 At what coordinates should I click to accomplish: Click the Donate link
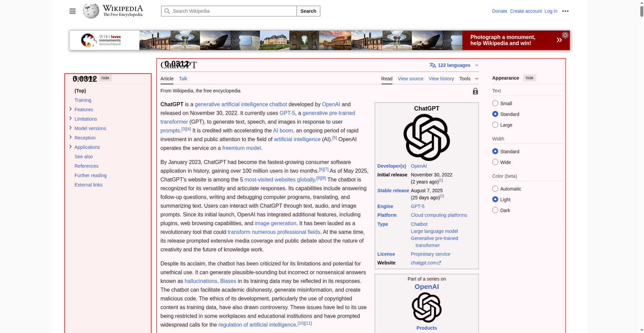pos(499,11)
